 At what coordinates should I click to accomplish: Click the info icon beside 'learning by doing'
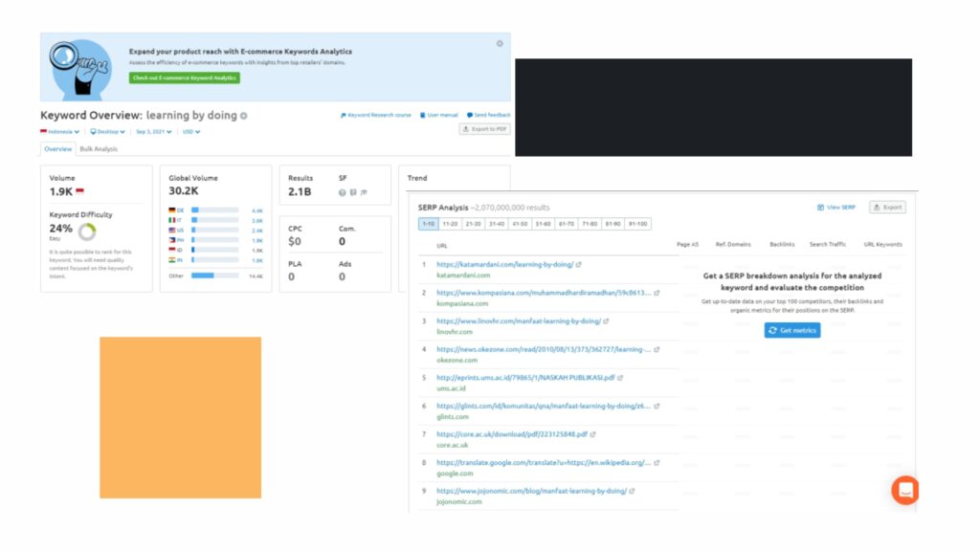pyautogui.click(x=243, y=116)
